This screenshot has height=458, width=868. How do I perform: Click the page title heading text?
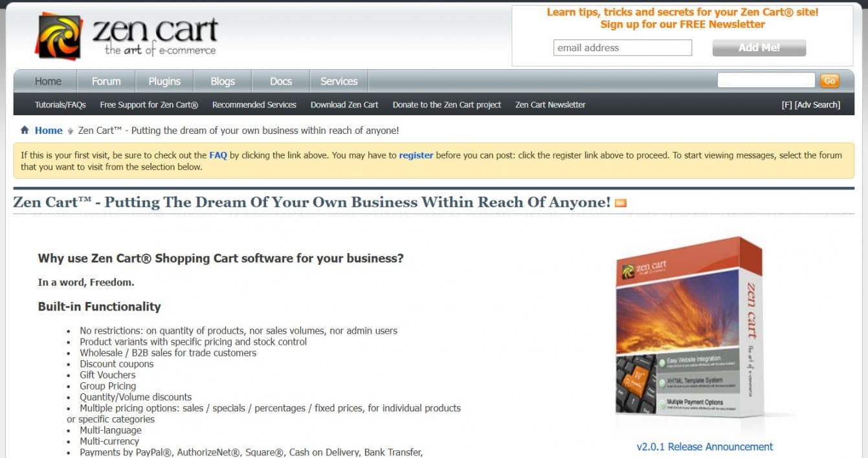point(312,202)
